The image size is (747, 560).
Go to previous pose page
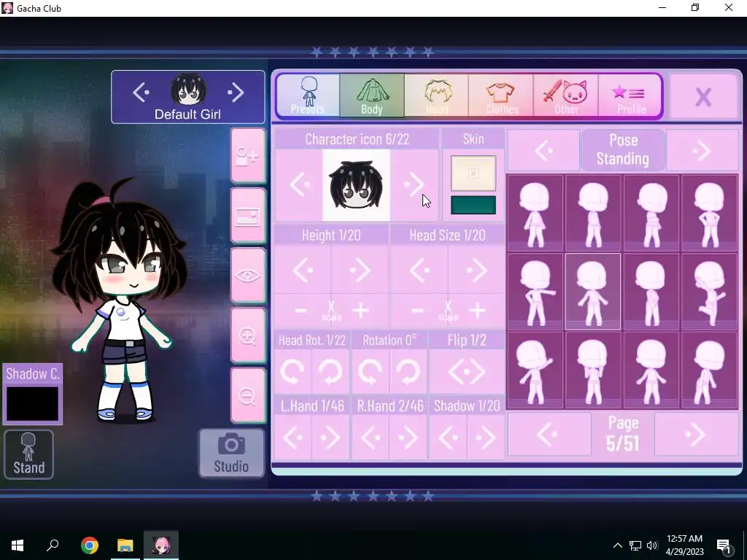click(x=549, y=435)
